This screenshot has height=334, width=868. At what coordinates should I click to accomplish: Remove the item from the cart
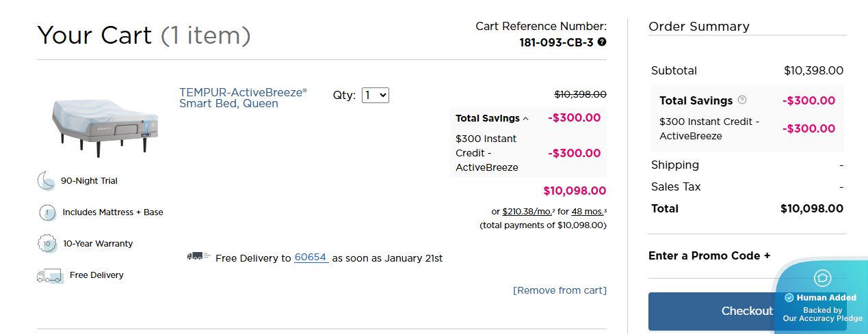pos(560,290)
